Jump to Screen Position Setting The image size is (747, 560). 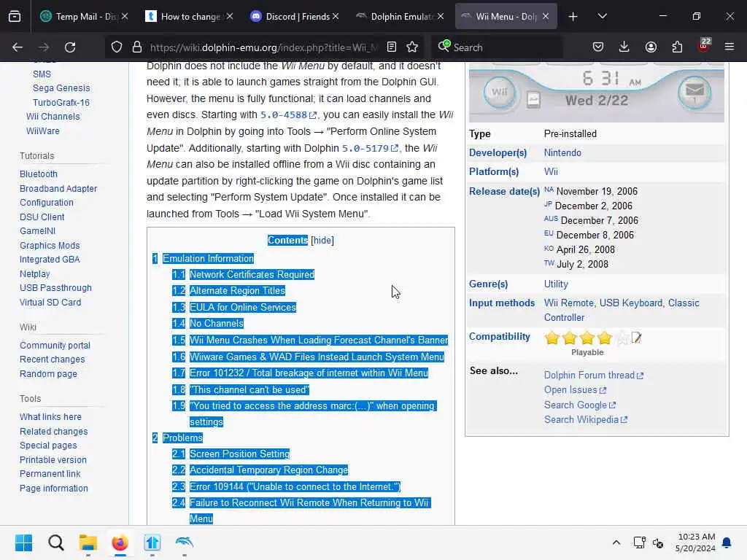[239, 454]
